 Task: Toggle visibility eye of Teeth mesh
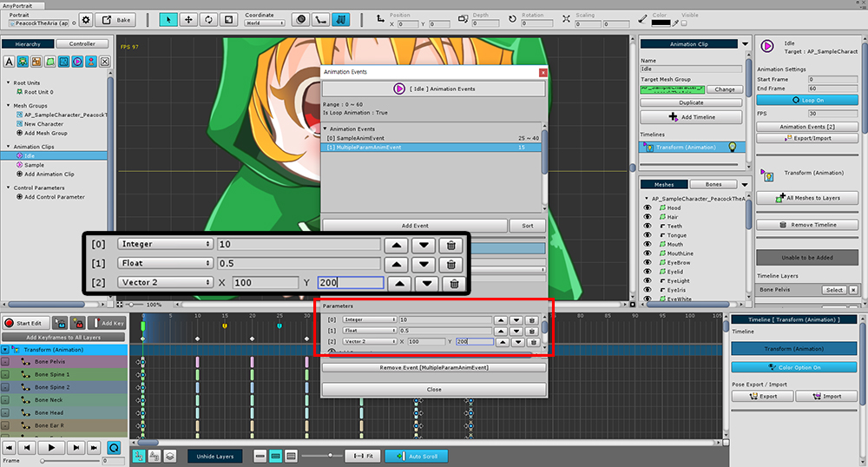pyautogui.click(x=648, y=227)
